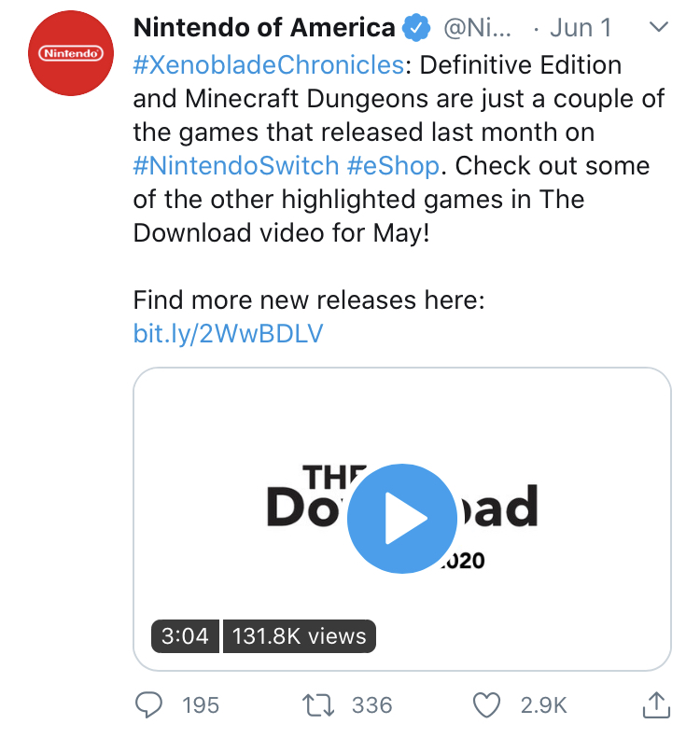Play The Download video
Viewport: 700px width, 738px height.
point(401,518)
